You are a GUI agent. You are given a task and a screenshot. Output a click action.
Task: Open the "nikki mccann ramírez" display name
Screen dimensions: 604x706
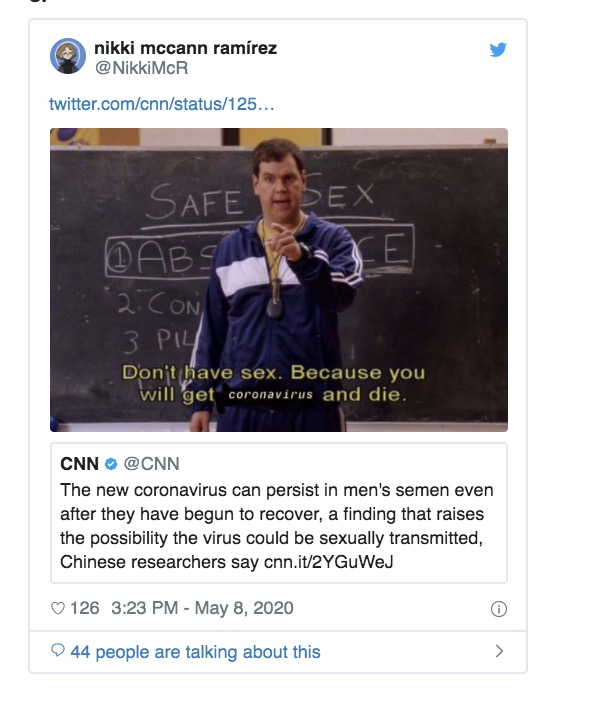point(185,47)
